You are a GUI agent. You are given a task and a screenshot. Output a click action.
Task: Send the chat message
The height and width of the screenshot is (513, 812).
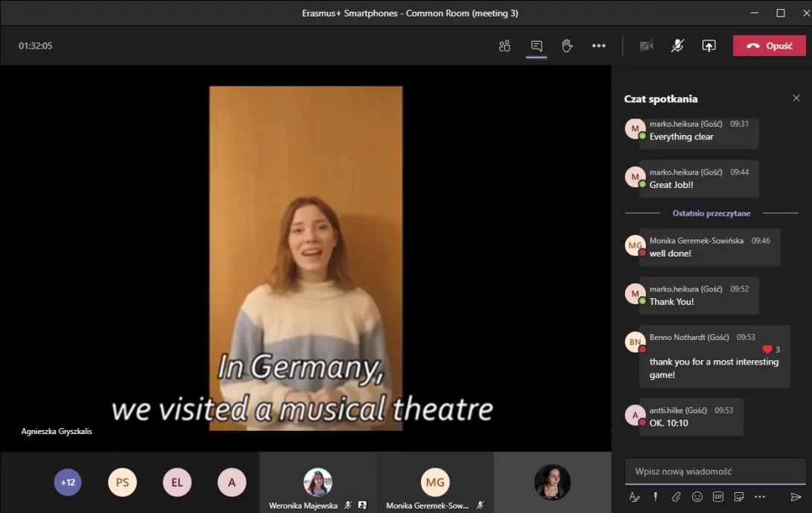coord(796,497)
